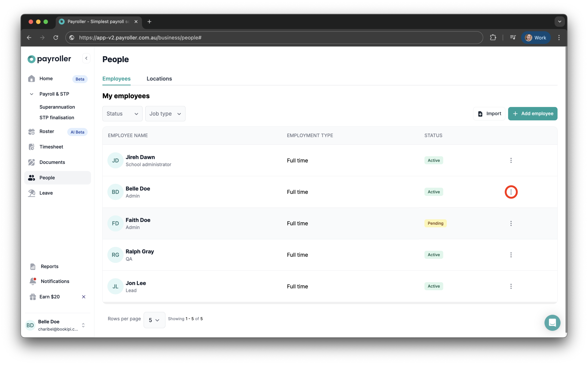Select STP finalisation in the sidebar
This screenshot has height=365, width=588.
(57, 118)
